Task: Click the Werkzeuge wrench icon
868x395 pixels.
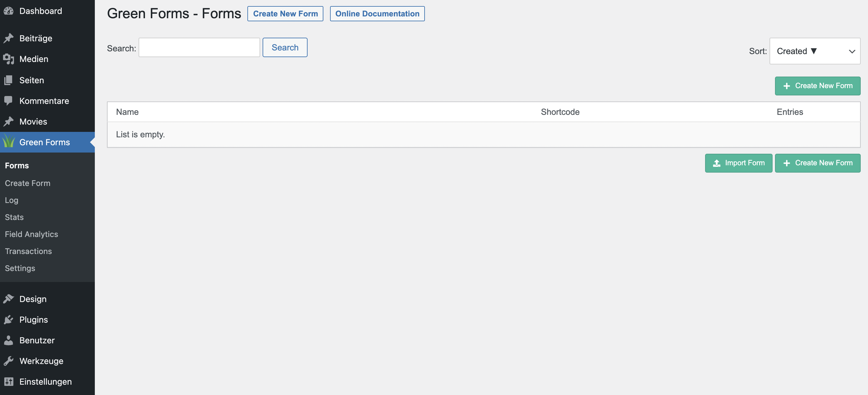Action: coord(9,361)
